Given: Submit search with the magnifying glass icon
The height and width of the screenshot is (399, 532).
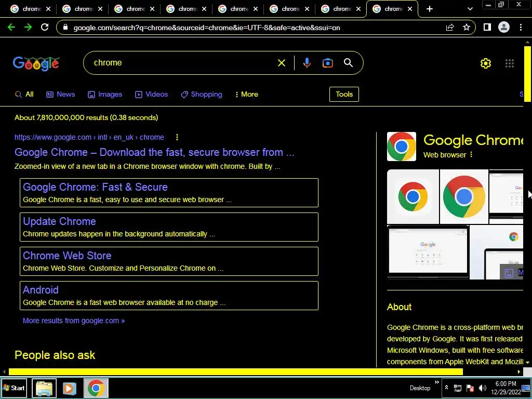Looking at the screenshot, I should (348, 63).
